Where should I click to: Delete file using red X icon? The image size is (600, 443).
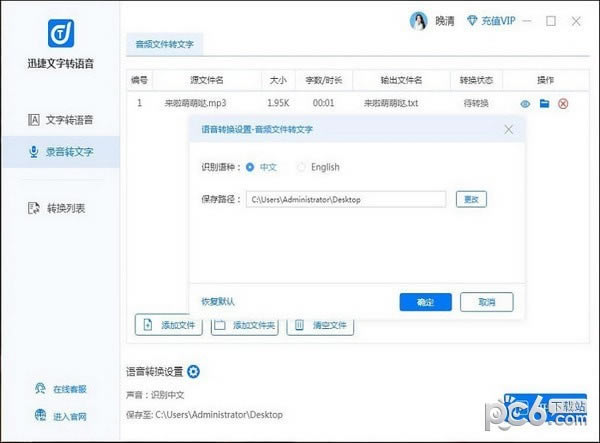click(x=563, y=103)
